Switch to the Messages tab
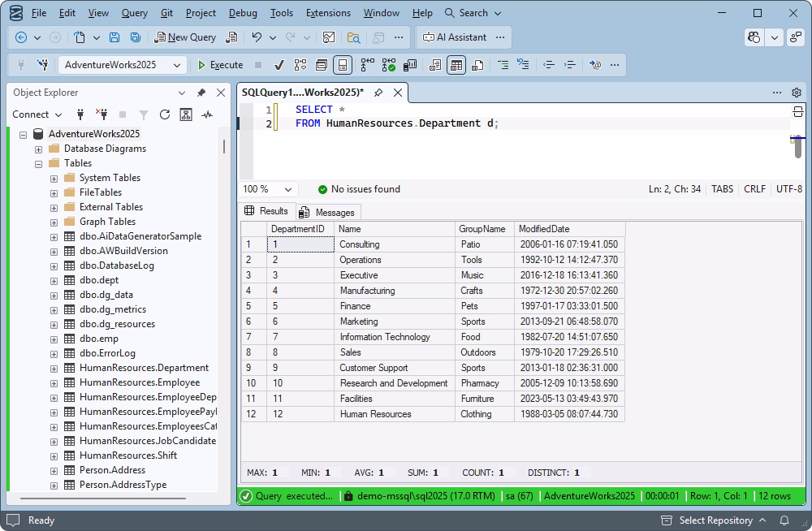The image size is (812, 531). [x=328, y=213]
